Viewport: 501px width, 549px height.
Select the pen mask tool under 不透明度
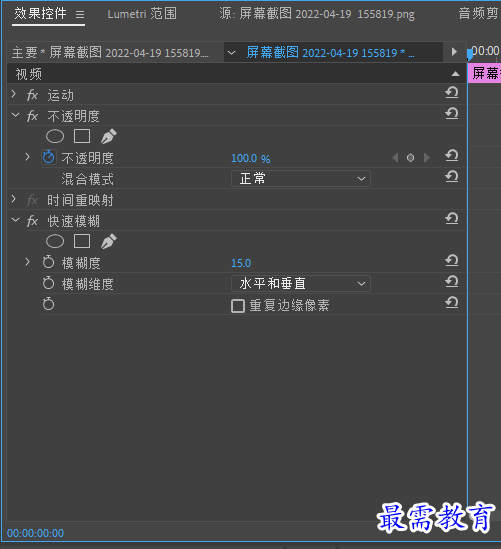pos(109,136)
